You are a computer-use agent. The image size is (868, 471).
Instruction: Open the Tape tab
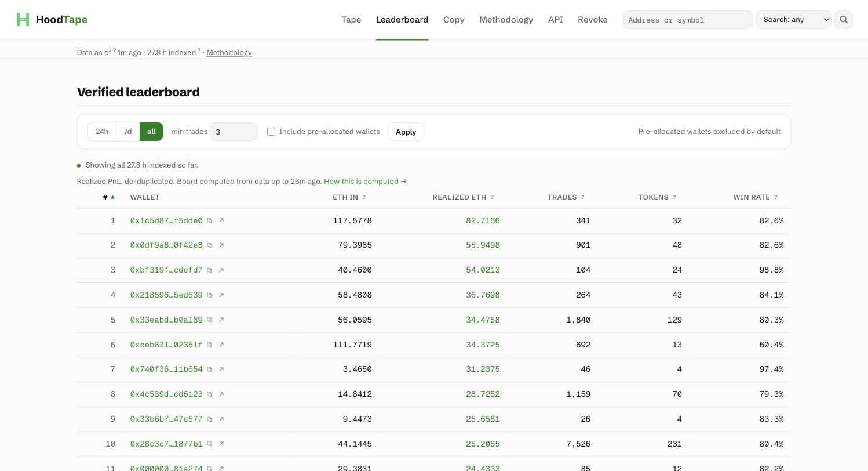[351, 20]
